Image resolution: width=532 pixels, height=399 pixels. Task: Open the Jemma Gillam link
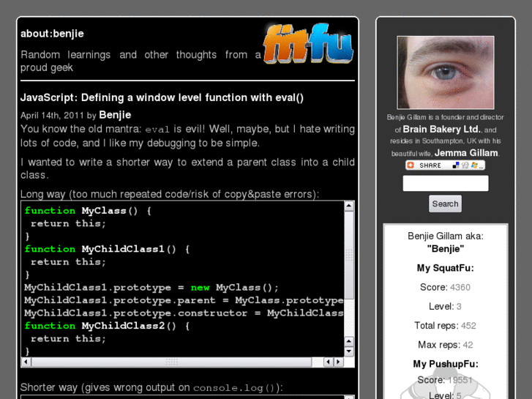coord(466,153)
